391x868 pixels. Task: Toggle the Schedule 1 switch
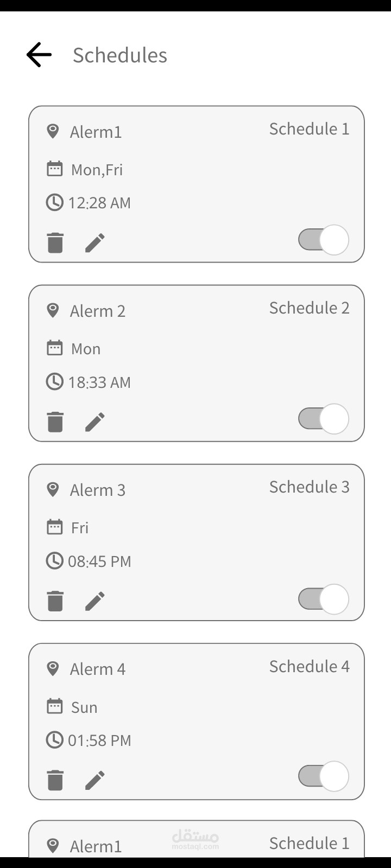coord(323,240)
